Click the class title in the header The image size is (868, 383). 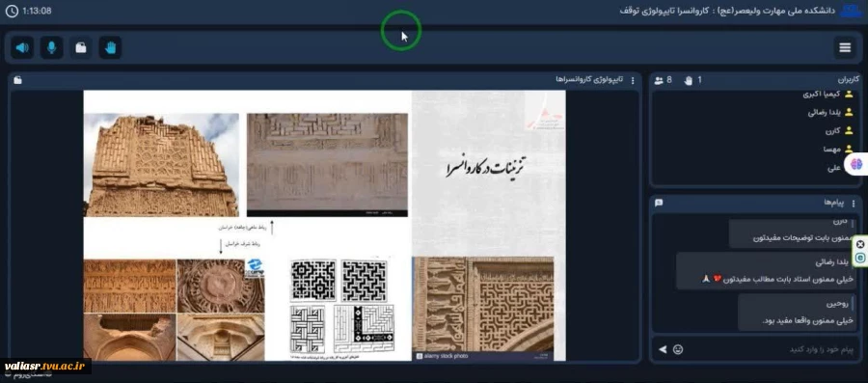(727, 11)
